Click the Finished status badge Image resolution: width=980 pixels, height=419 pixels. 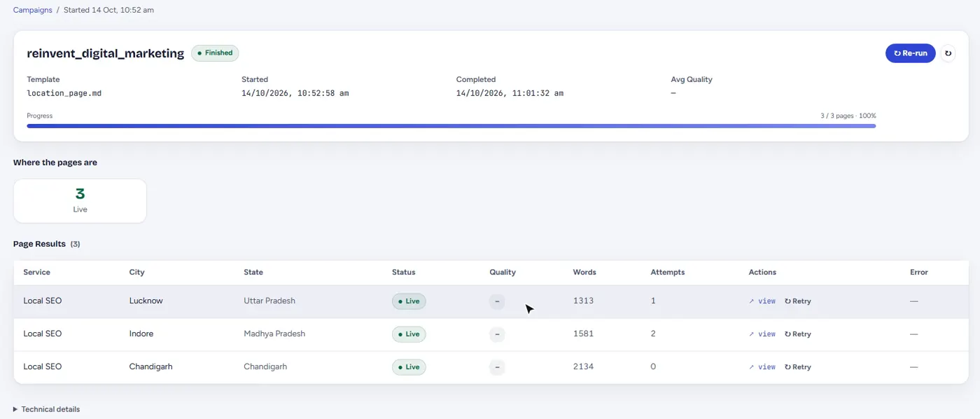click(x=215, y=53)
